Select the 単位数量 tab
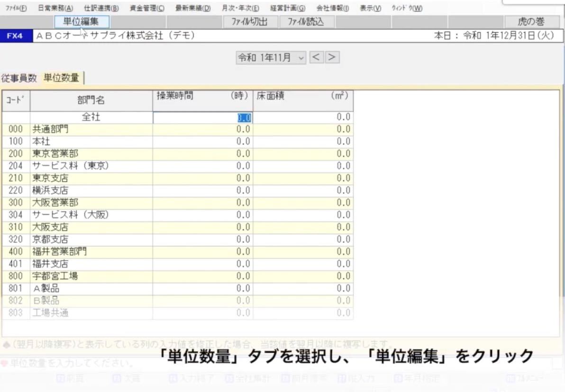Image resolution: width=565 pixels, height=392 pixels. (x=61, y=78)
